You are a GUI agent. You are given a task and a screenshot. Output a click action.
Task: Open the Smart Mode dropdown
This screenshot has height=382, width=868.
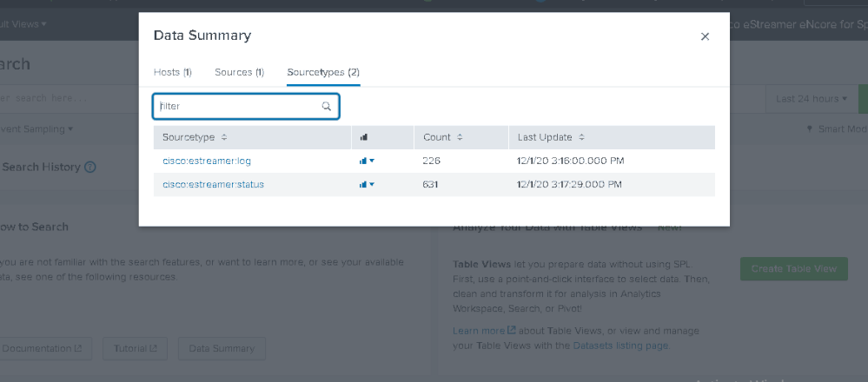tap(837, 128)
